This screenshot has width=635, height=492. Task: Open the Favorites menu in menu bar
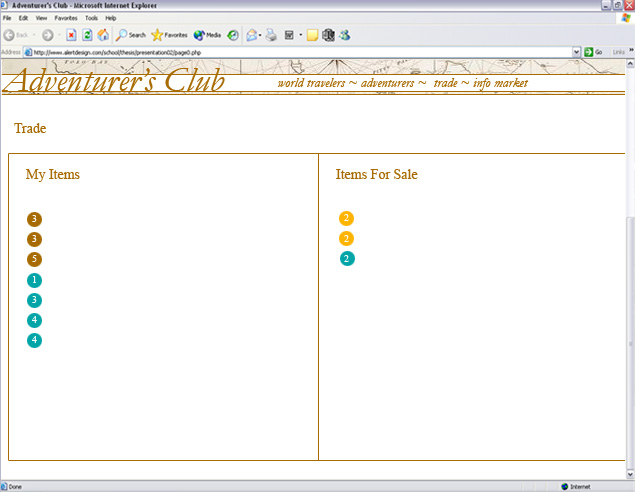pos(66,18)
